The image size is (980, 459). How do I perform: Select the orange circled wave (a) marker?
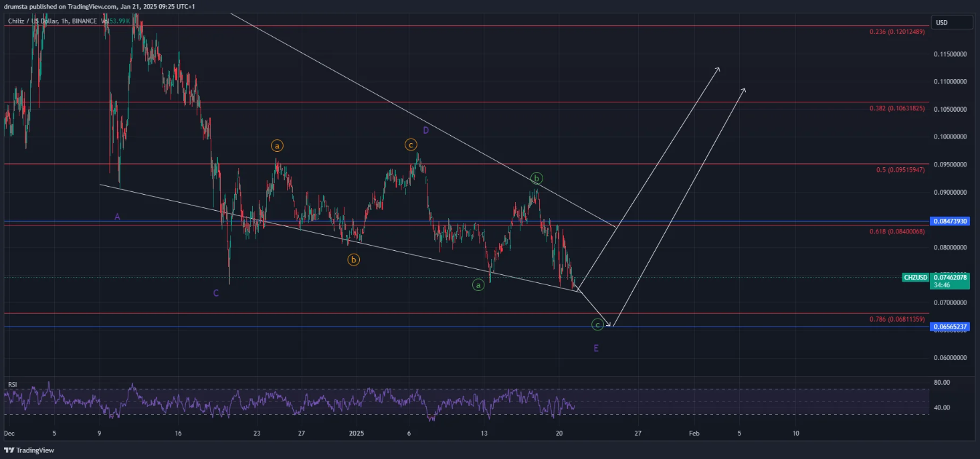277,145
